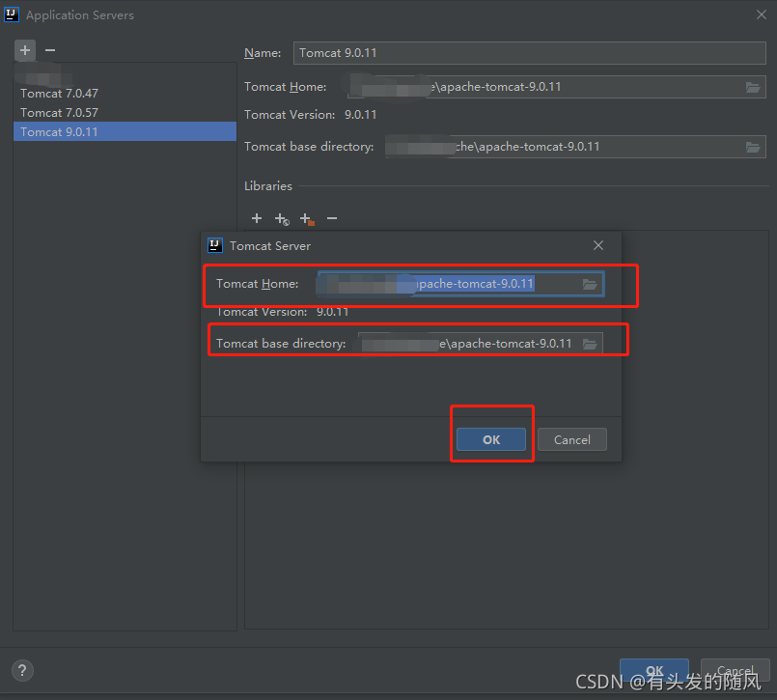The height and width of the screenshot is (700, 777).
Task: Click OK in Application Servers window
Action: pyautogui.click(x=654, y=670)
